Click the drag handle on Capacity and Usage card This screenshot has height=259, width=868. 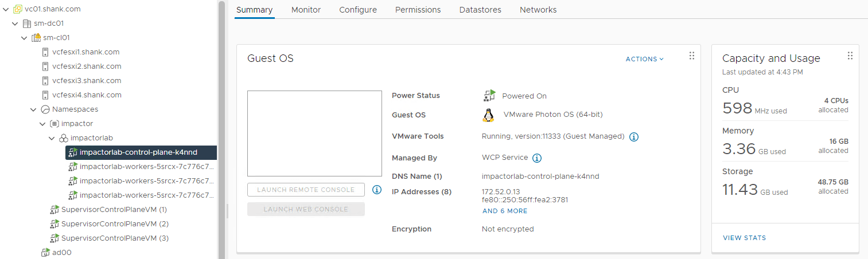tap(850, 56)
